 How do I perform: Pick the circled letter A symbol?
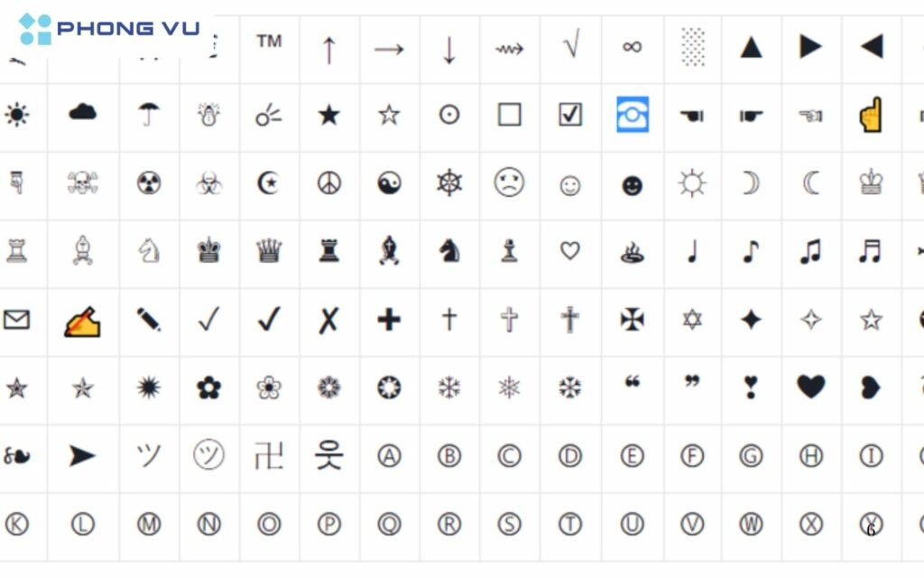[389, 456]
